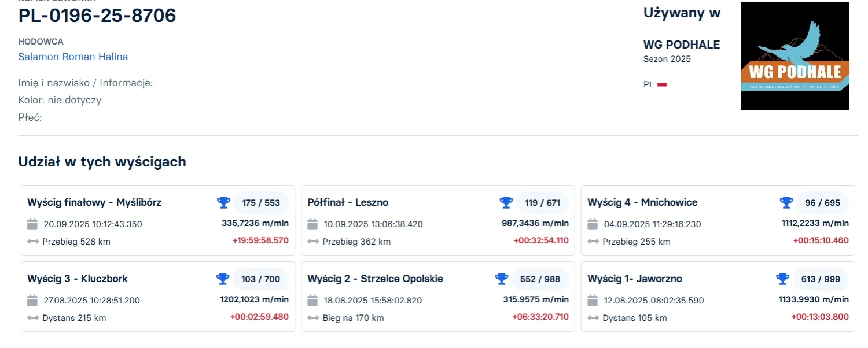Open Wyścig finałowy - Myślibórz race title

click(x=94, y=202)
